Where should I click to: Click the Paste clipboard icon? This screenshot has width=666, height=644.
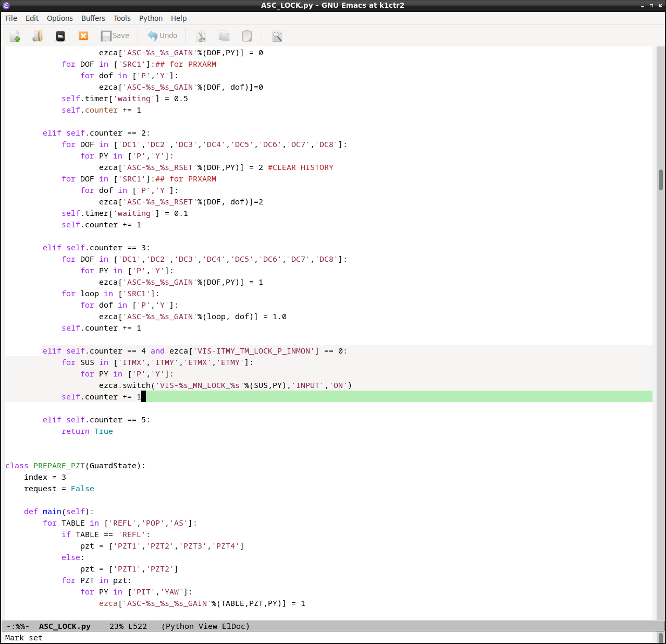point(247,36)
